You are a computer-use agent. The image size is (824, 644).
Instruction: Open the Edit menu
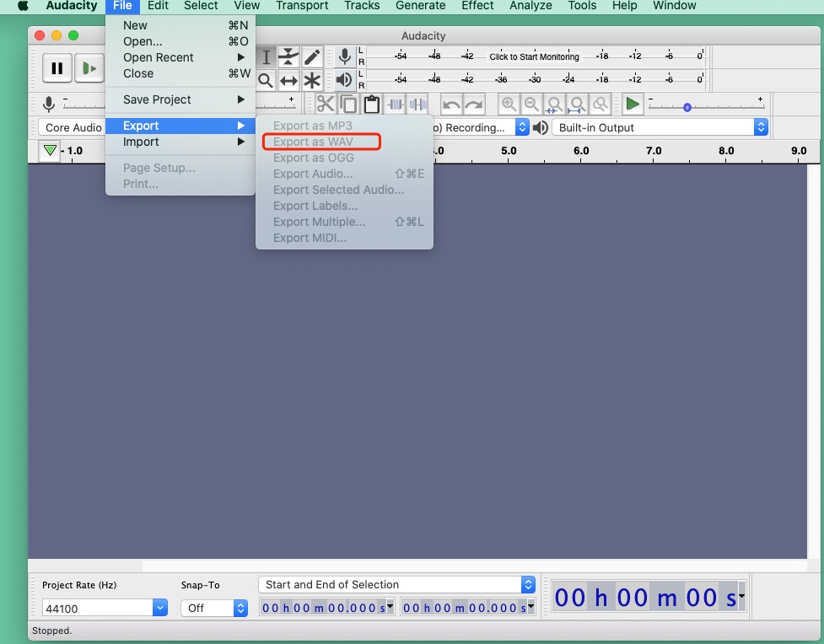[158, 6]
